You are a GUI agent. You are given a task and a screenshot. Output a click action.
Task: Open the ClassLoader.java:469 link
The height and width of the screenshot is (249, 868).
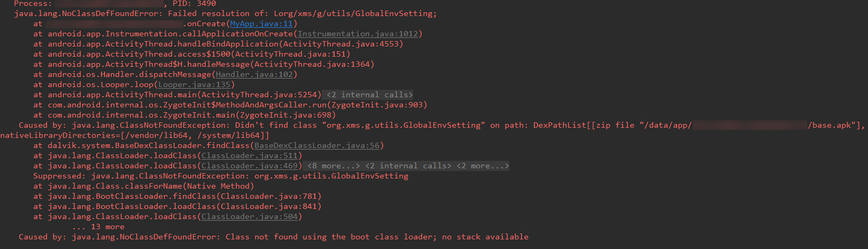250,166
